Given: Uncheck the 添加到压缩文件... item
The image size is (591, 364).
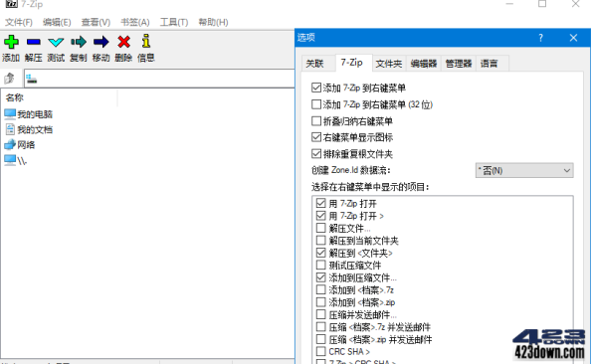Looking at the screenshot, I should click(x=320, y=277).
